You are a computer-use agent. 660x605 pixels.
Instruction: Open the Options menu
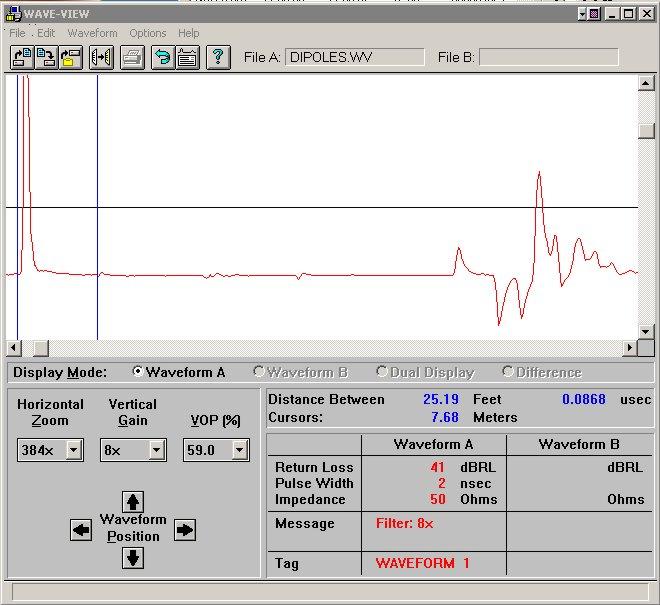pos(148,33)
